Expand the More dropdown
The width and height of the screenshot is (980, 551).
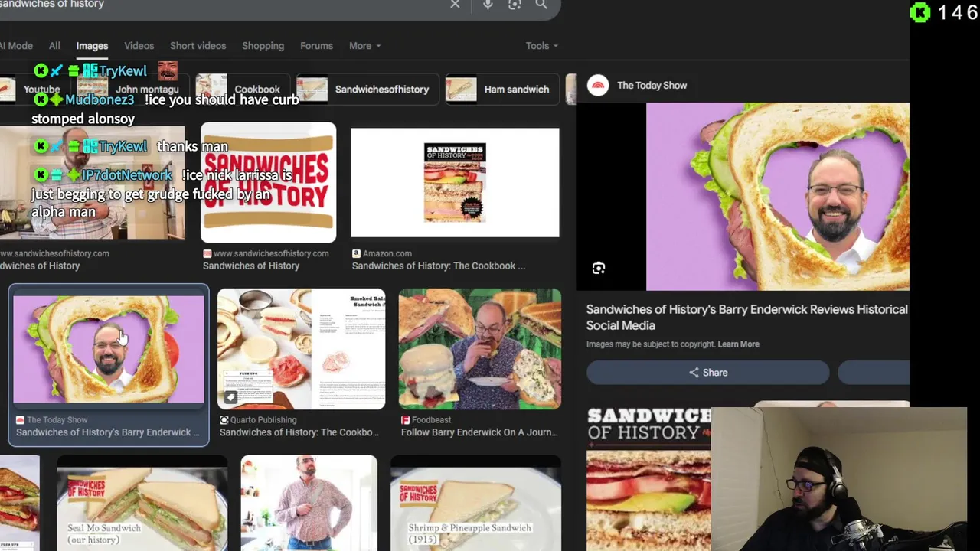[x=364, y=46]
